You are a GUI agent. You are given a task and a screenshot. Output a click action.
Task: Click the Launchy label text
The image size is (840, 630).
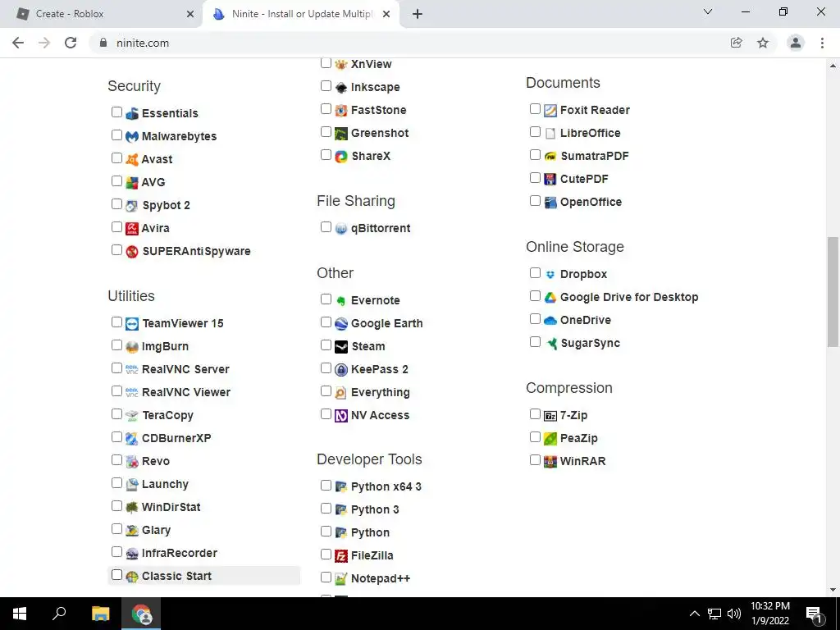(165, 484)
